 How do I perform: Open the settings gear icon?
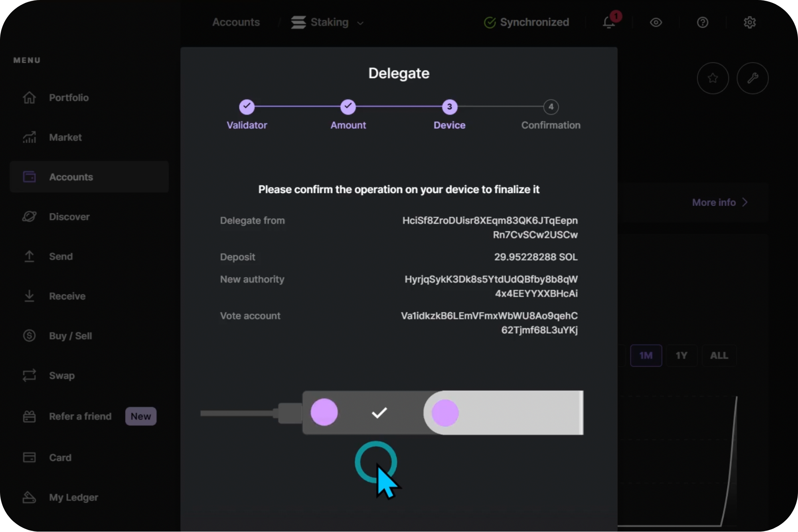coord(749,22)
